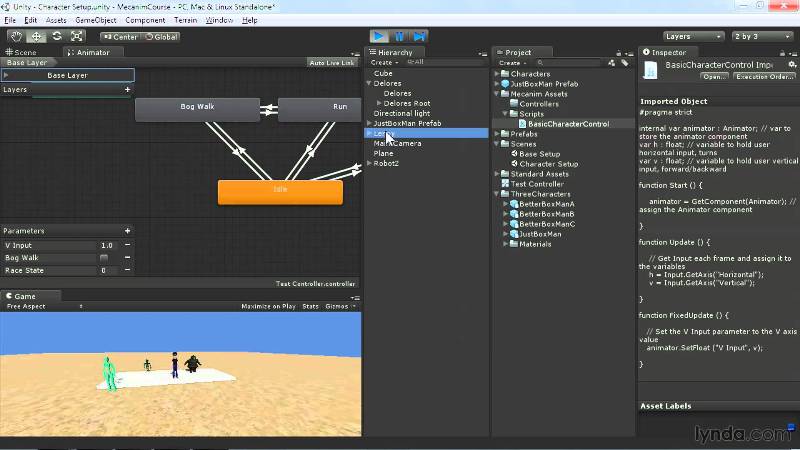
Task: Open the Project Create dropdown
Action: tap(513, 63)
